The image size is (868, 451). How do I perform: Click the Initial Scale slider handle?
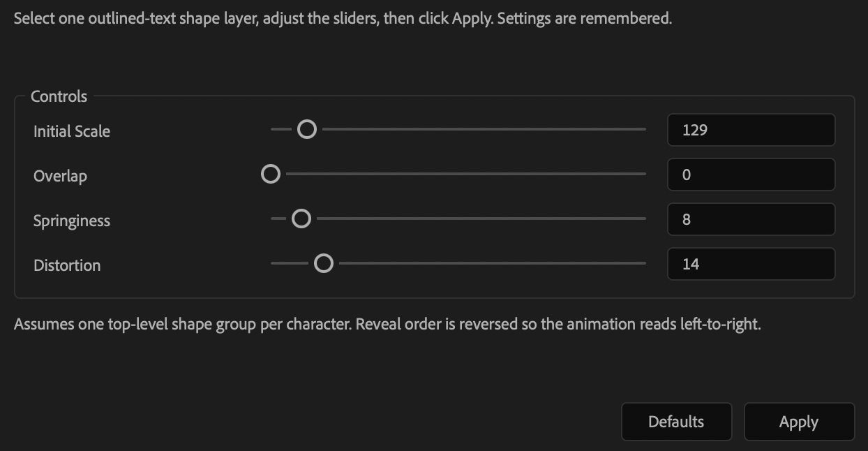[x=306, y=129]
